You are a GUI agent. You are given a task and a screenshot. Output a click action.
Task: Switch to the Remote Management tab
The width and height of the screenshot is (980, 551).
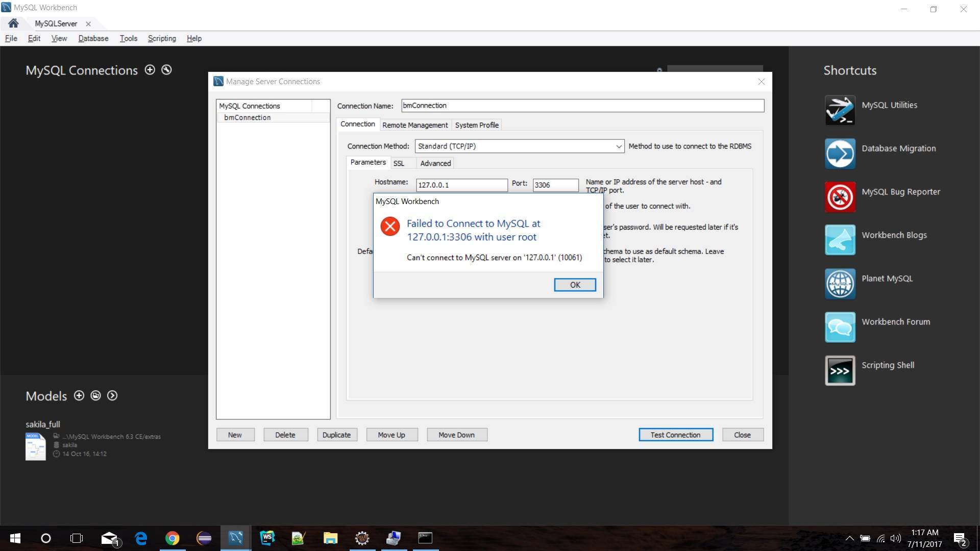click(x=415, y=125)
